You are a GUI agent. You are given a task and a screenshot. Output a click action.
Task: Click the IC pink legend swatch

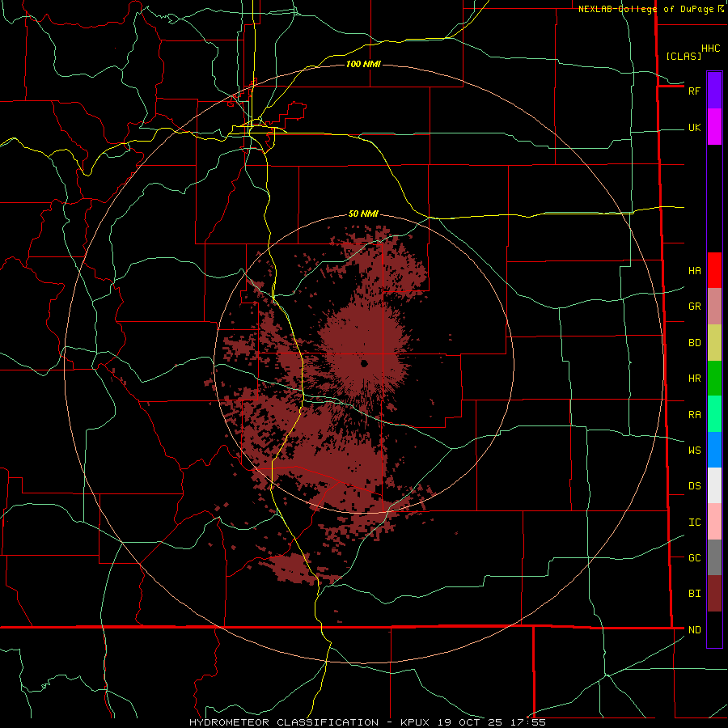pos(714,522)
